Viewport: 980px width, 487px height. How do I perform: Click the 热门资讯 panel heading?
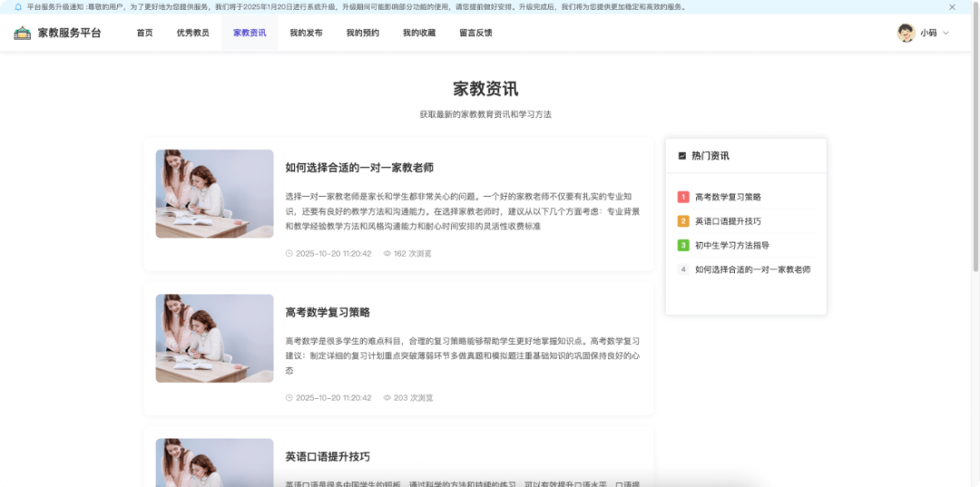[710, 156]
